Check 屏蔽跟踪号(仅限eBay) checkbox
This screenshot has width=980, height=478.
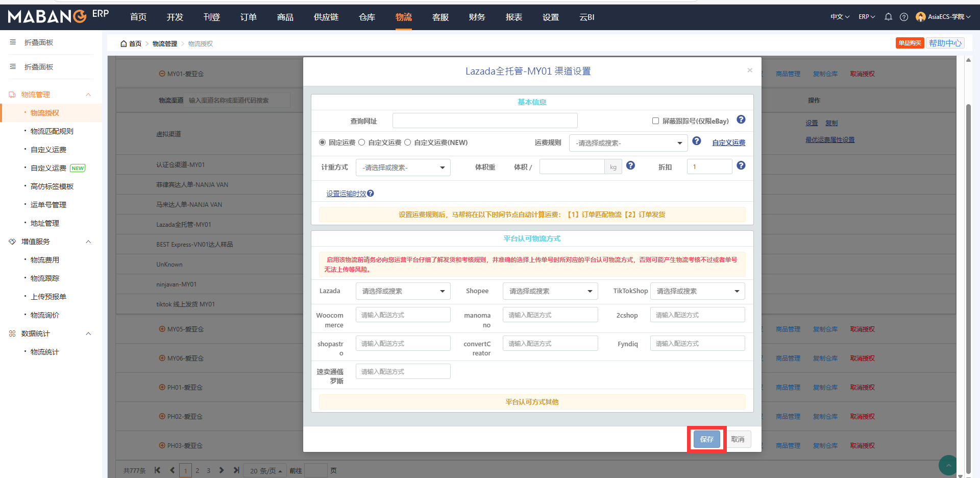(x=655, y=121)
